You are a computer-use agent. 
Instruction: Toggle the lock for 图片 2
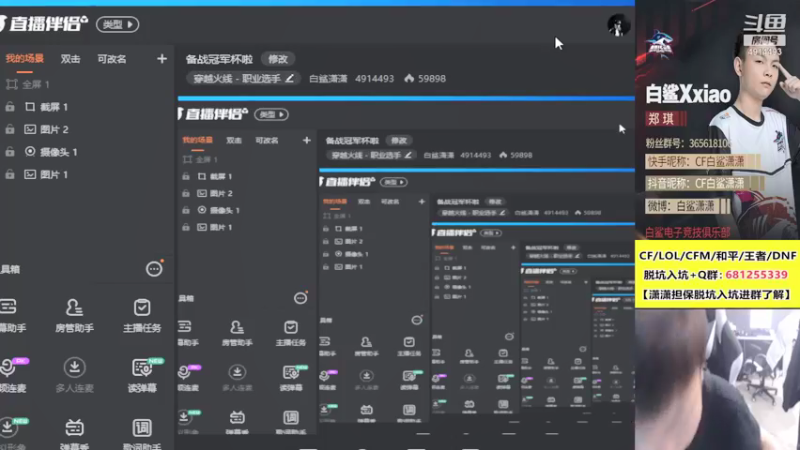click(10, 130)
